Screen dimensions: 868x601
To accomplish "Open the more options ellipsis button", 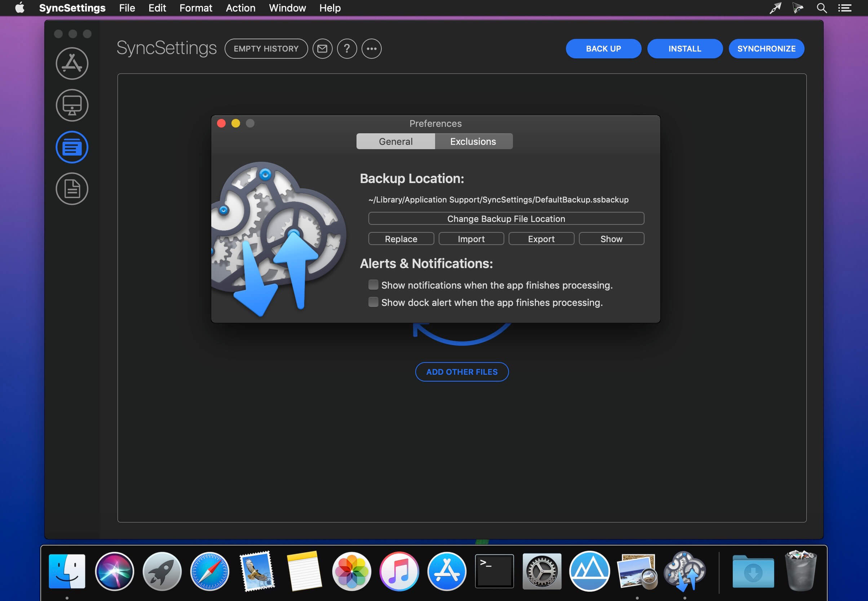I will 372,49.
